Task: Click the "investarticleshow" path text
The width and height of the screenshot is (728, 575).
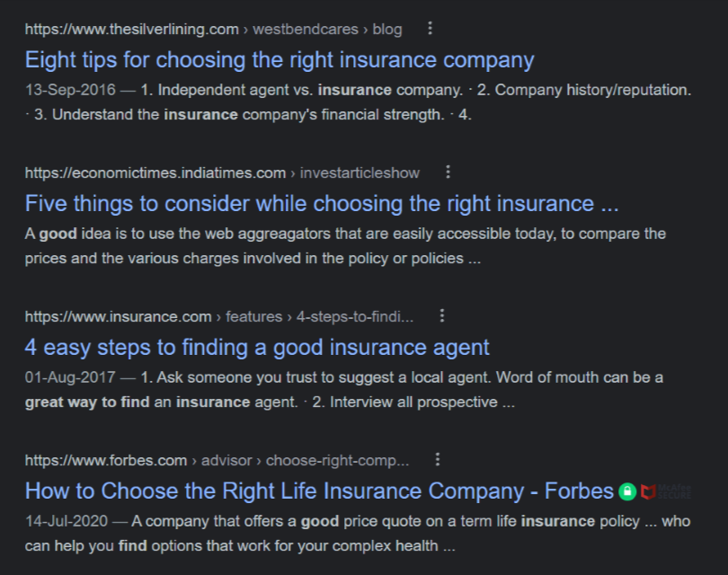Action: coord(360,172)
